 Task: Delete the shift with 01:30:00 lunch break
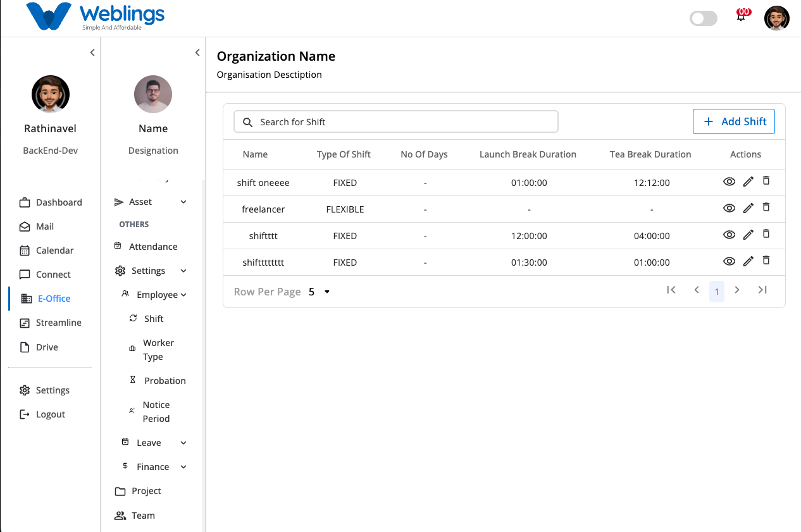[x=766, y=261]
